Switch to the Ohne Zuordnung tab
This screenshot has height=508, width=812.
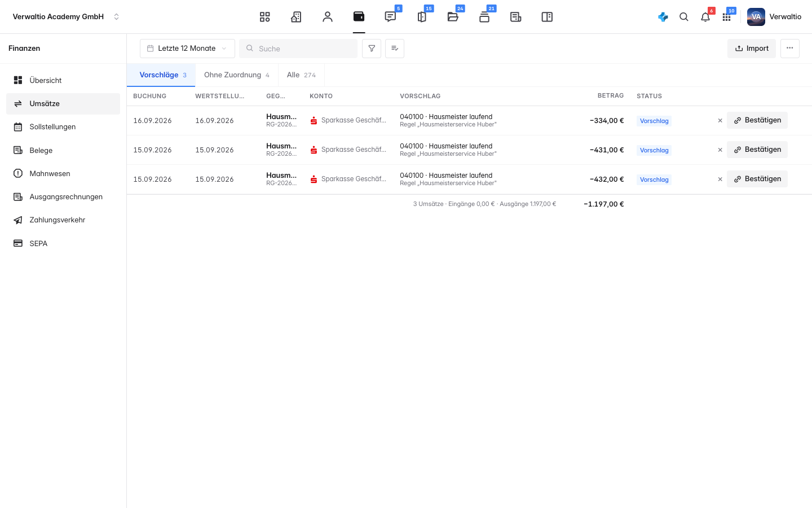pyautogui.click(x=237, y=75)
